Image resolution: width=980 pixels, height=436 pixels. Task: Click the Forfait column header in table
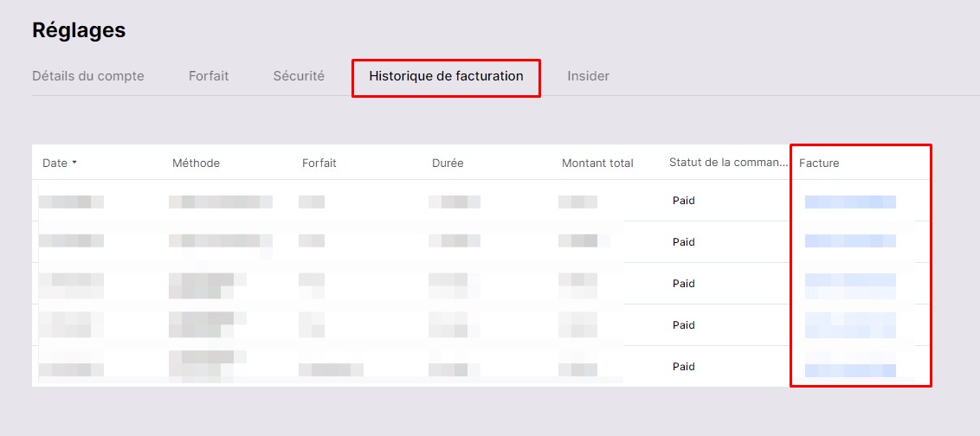[319, 163]
